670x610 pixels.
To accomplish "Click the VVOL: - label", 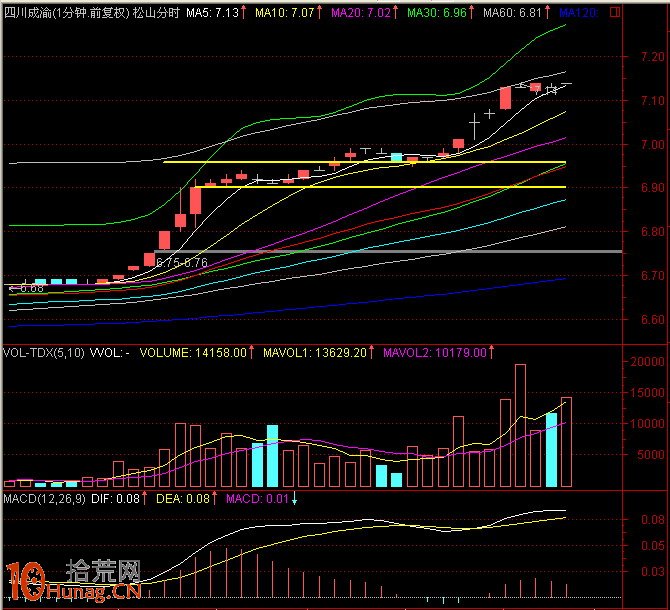I will click(x=109, y=353).
